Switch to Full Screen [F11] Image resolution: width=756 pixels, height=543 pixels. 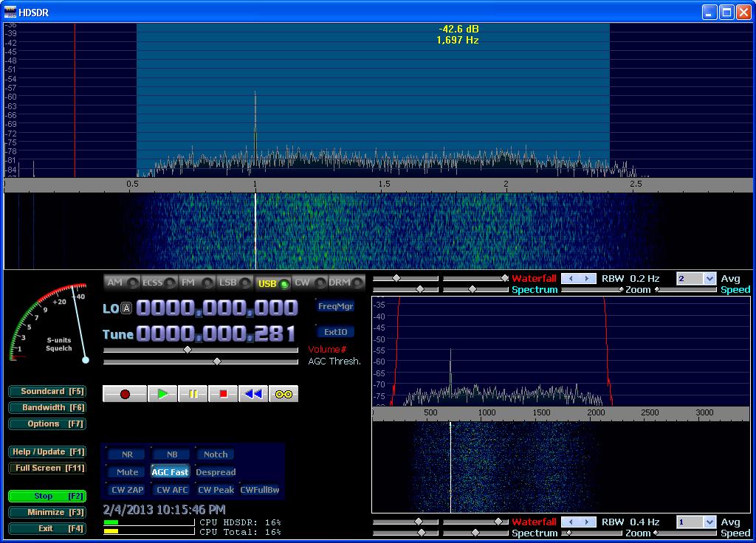tap(47, 468)
